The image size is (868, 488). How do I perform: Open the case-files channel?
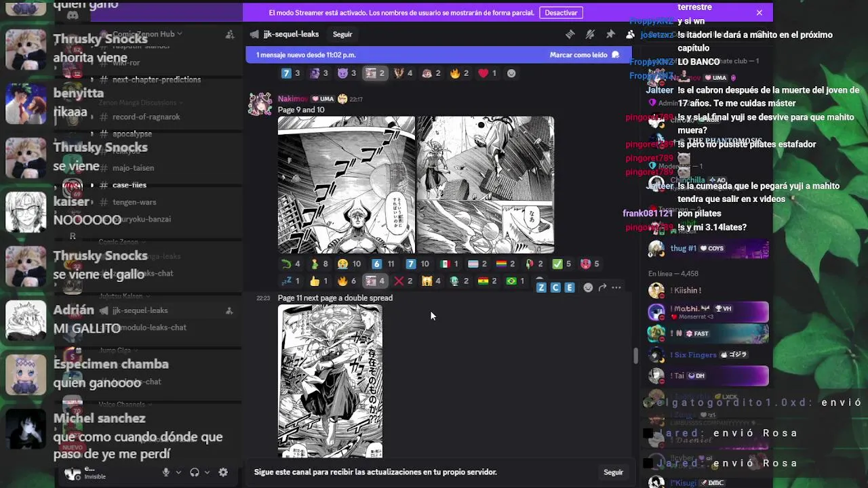[130, 185]
